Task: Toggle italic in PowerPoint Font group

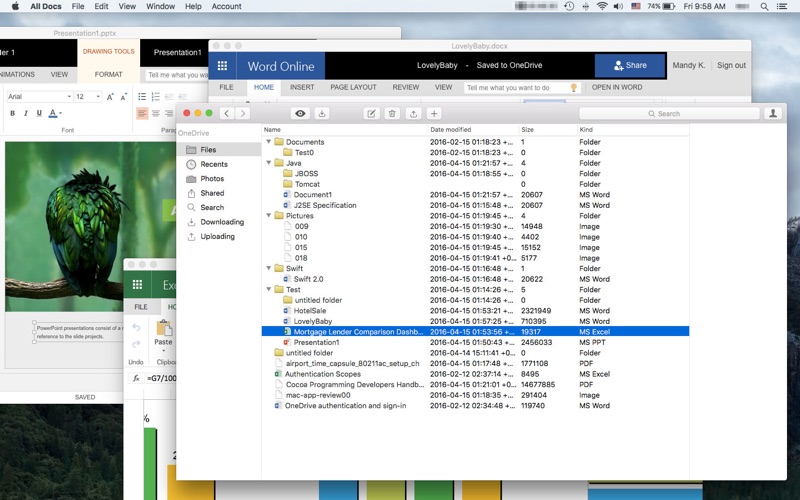Action: click(x=26, y=113)
